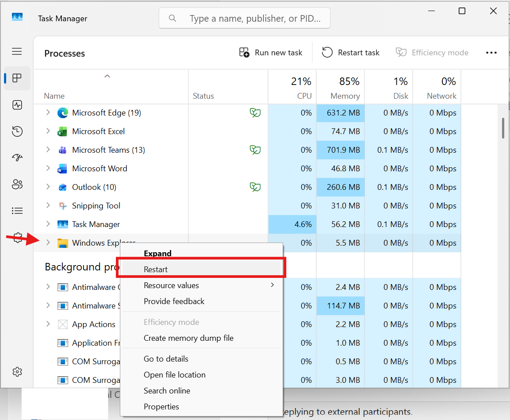The height and width of the screenshot is (420, 510).
Task: Sort by the CPU column header
Action: (x=292, y=87)
